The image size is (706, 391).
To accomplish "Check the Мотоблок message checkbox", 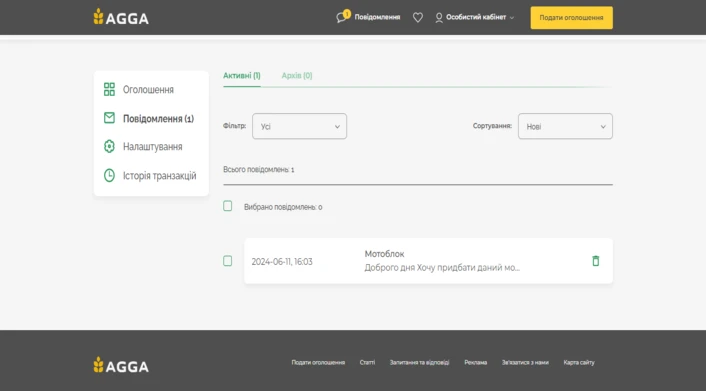I will click(228, 261).
